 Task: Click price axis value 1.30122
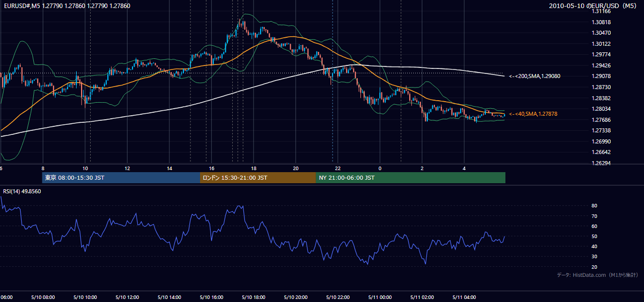click(601, 44)
